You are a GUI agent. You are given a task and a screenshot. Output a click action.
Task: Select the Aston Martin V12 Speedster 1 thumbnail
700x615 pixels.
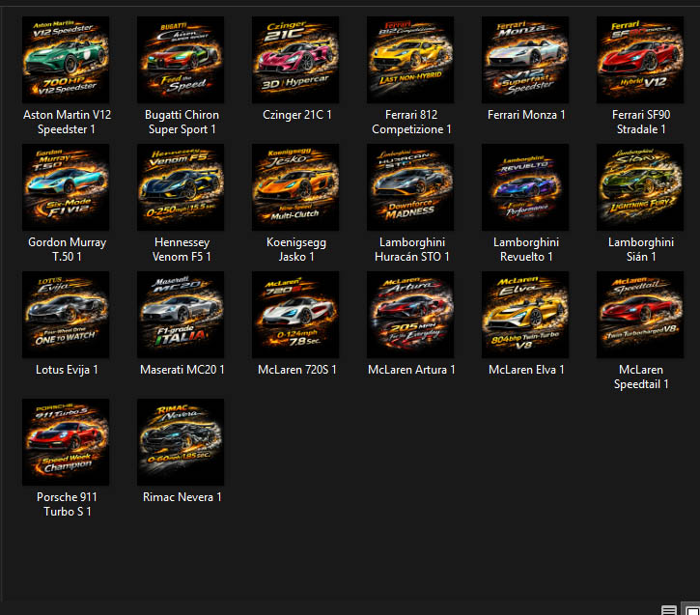coord(66,60)
